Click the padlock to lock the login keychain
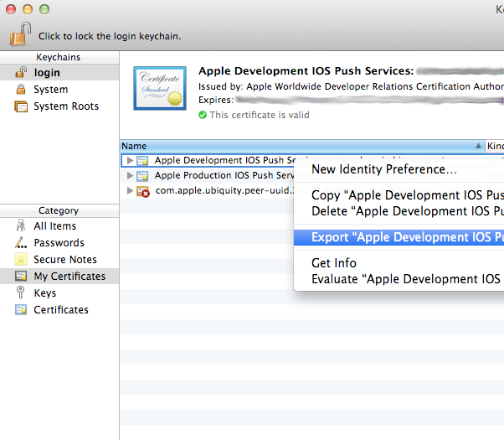The width and height of the screenshot is (504, 440). [x=21, y=34]
